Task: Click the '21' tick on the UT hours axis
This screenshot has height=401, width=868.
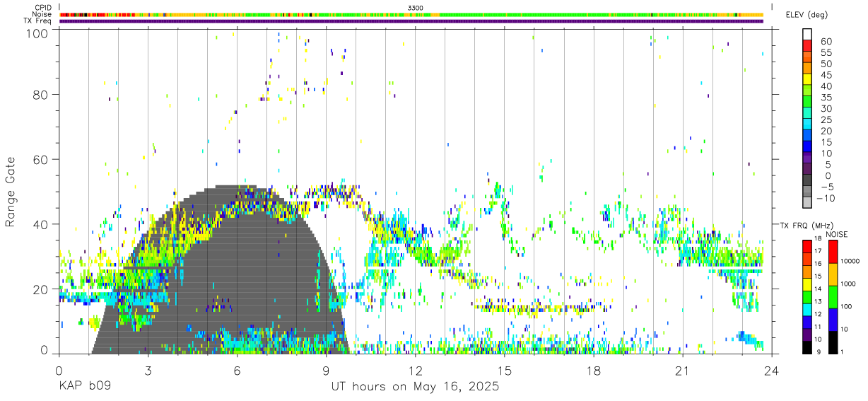Action: tap(683, 371)
